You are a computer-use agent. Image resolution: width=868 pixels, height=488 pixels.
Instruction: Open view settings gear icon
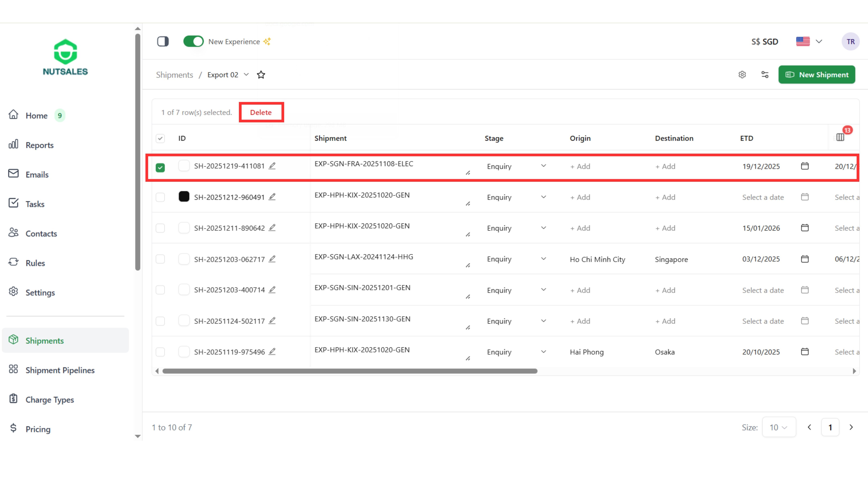[x=742, y=75]
